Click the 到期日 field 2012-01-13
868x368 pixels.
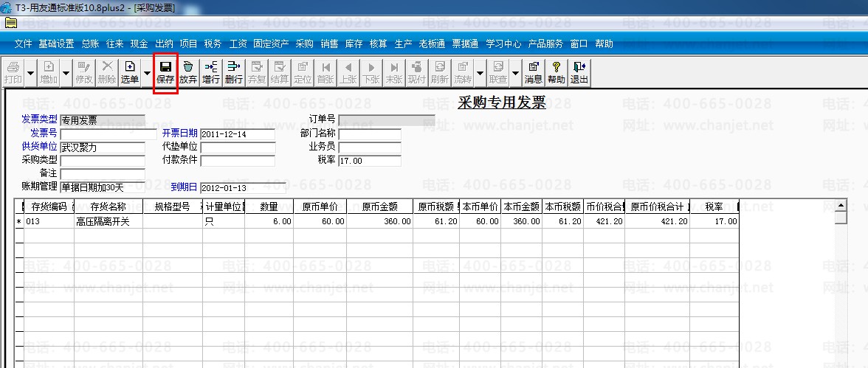[243, 187]
